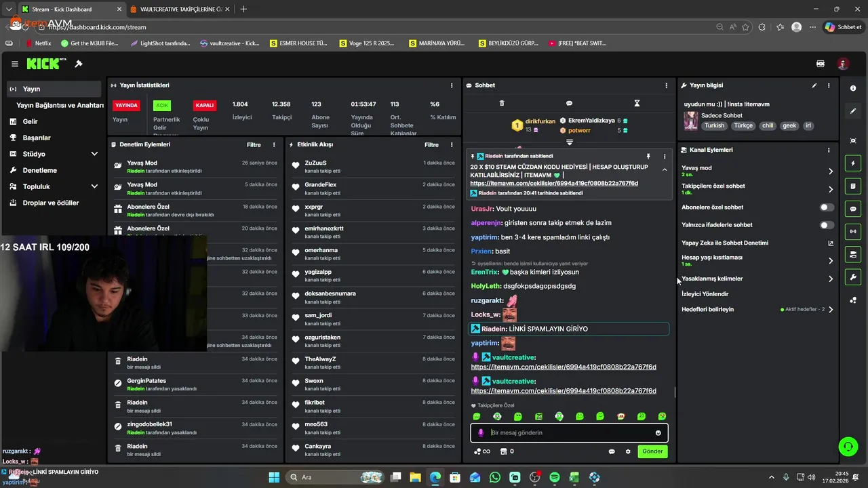The width and height of the screenshot is (868, 488).
Task: Click the popout icon beside Yapay Zeka Sohbet Denetimi
Action: pos(831,243)
